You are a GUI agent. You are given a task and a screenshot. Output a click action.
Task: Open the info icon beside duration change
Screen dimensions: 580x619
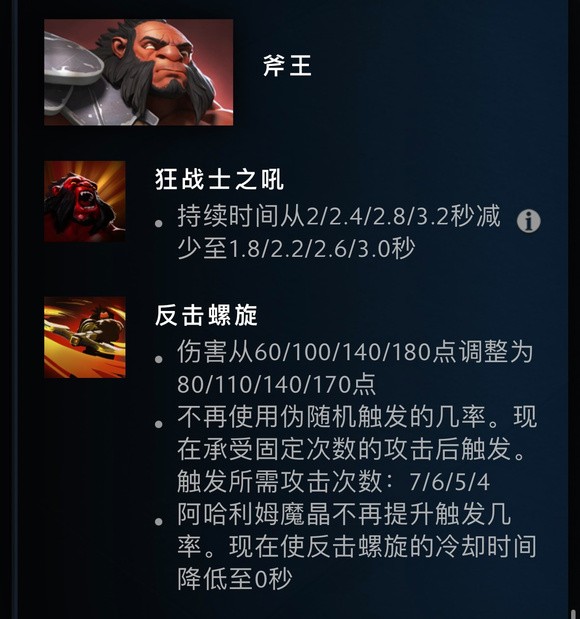(x=529, y=221)
